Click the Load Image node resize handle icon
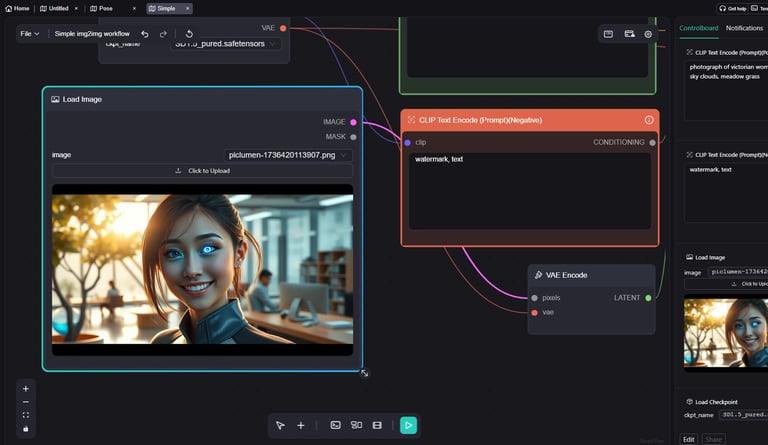Screen dimensions: 768x445 tap(364, 373)
